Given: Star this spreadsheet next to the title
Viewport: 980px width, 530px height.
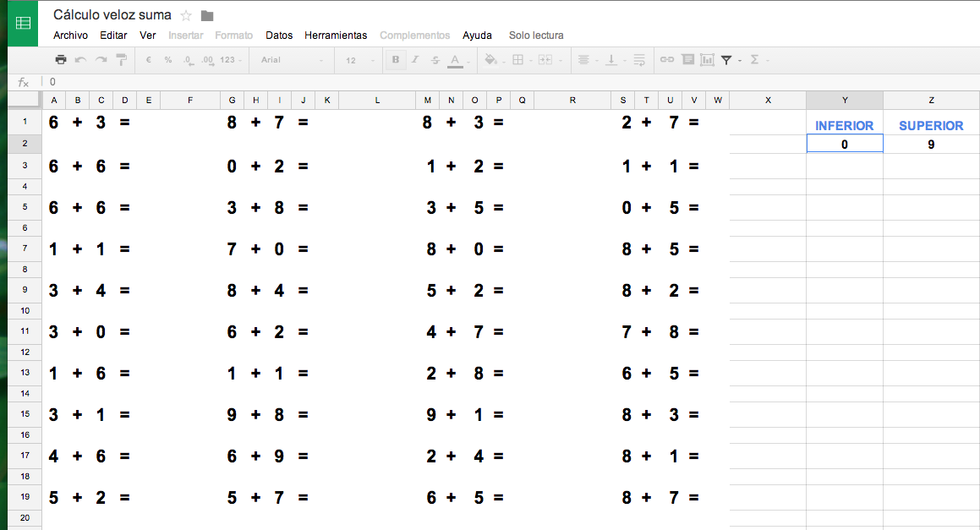Looking at the screenshot, I should 186,15.
